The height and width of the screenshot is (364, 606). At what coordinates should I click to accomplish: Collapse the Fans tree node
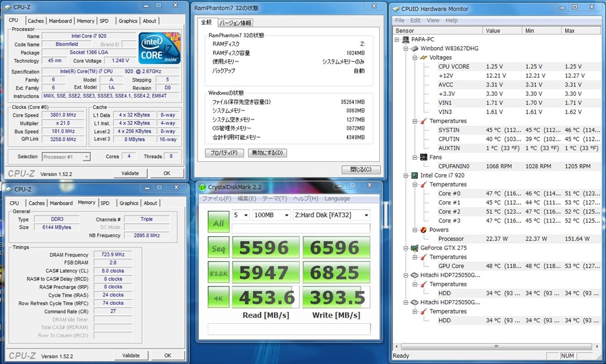(415, 157)
